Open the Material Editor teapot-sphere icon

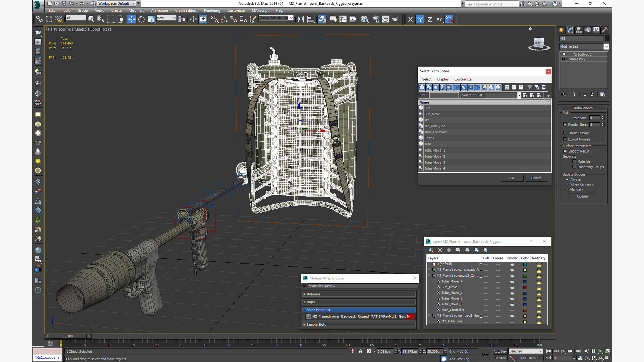point(364,19)
